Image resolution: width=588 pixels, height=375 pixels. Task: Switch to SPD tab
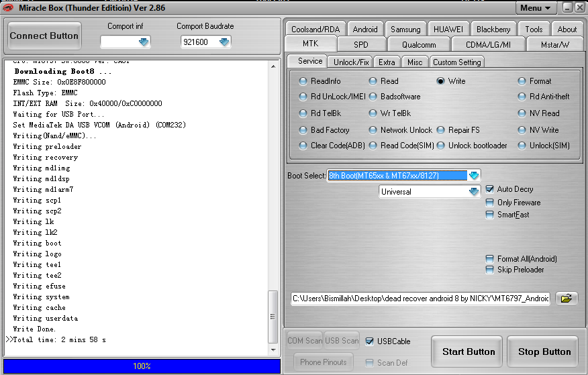(x=360, y=44)
